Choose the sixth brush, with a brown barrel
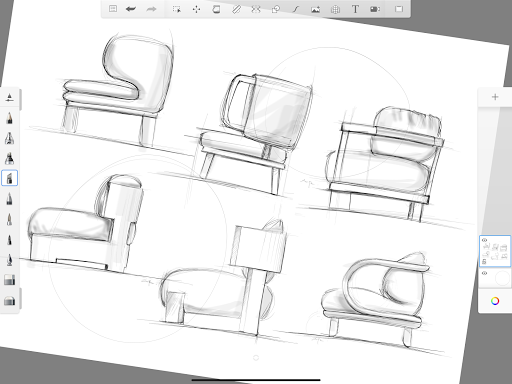Image resolution: width=512 pixels, height=384 pixels. pos(9,219)
